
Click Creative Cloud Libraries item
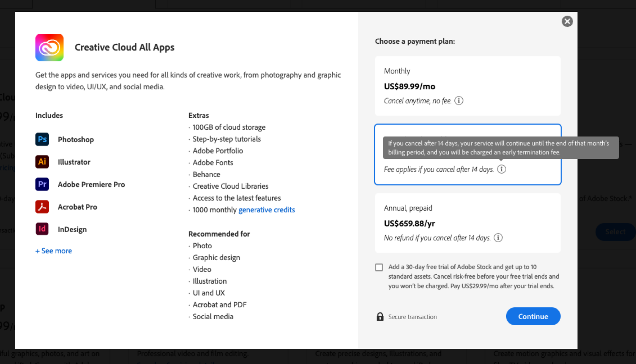(230, 186)
